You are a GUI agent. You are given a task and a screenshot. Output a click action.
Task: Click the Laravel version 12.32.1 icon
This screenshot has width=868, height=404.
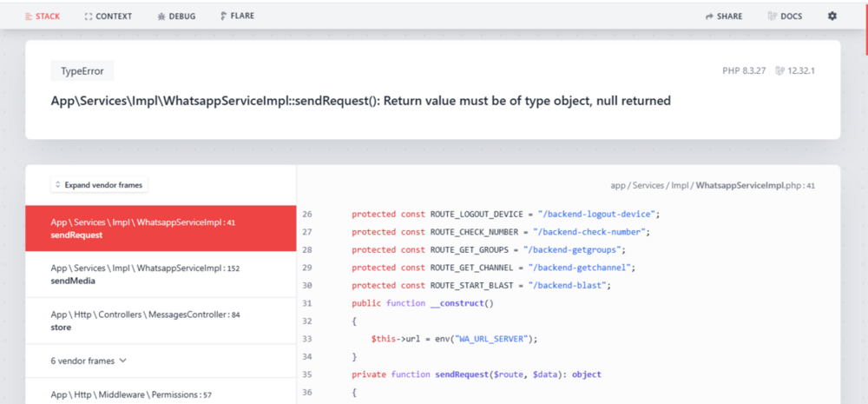click(x=779, y=70)
